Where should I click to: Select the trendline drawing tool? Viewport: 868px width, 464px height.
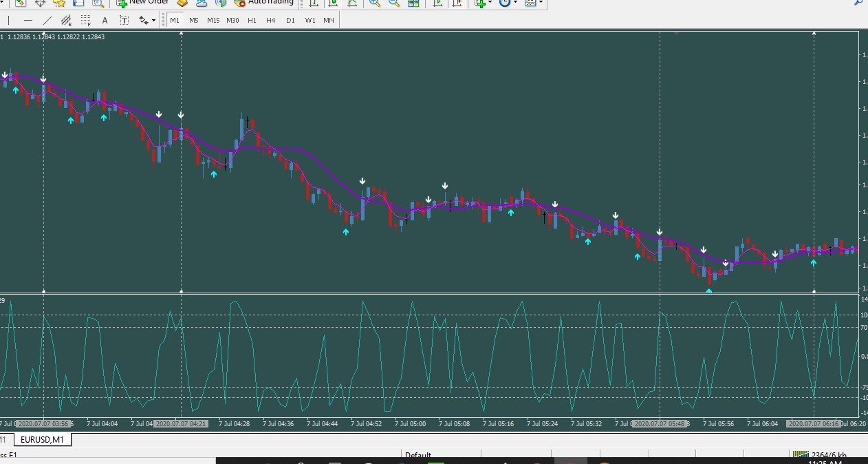(47, 21)
